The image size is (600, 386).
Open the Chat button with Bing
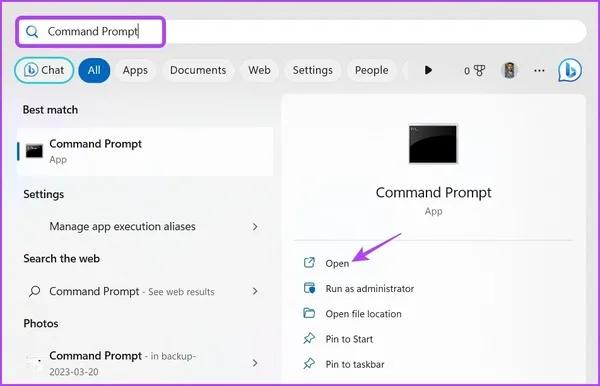[x=44, y=70]
